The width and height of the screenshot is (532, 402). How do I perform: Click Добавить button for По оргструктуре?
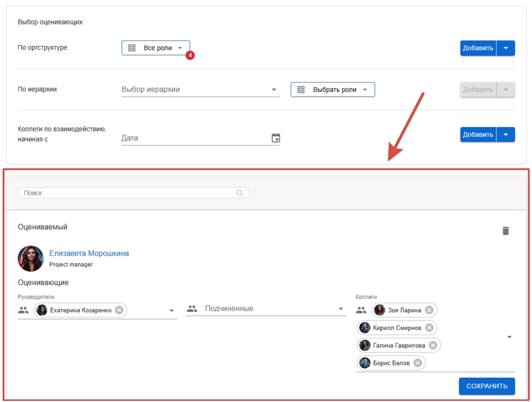(478, 48)
